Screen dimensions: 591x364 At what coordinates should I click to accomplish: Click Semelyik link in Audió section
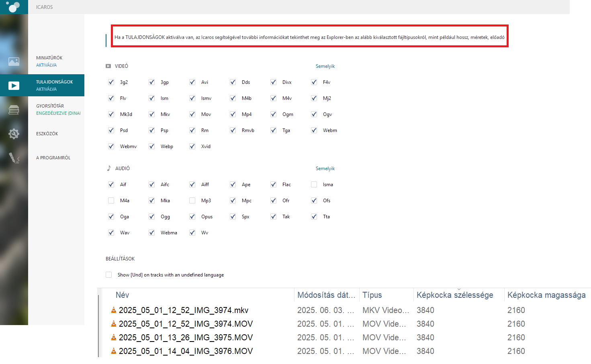[x=325, y=169]
